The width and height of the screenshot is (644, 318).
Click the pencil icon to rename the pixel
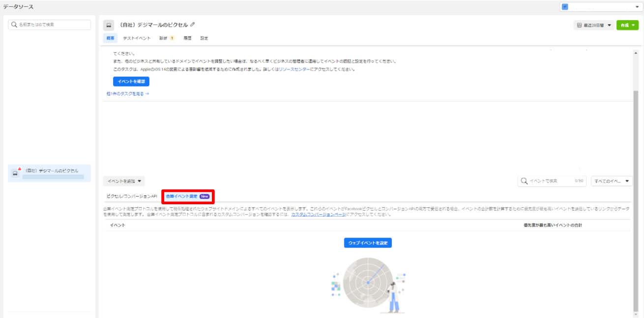[193, 25]
